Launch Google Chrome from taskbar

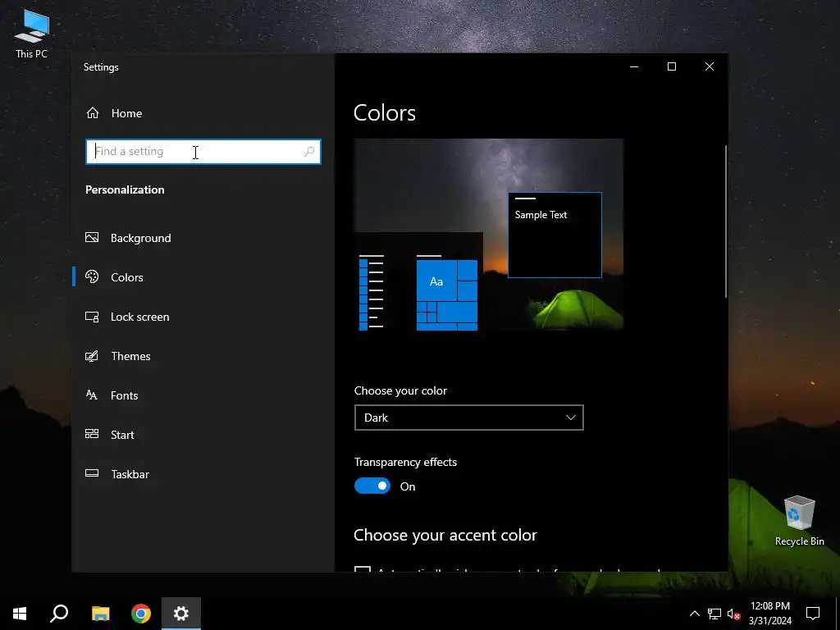141,614
